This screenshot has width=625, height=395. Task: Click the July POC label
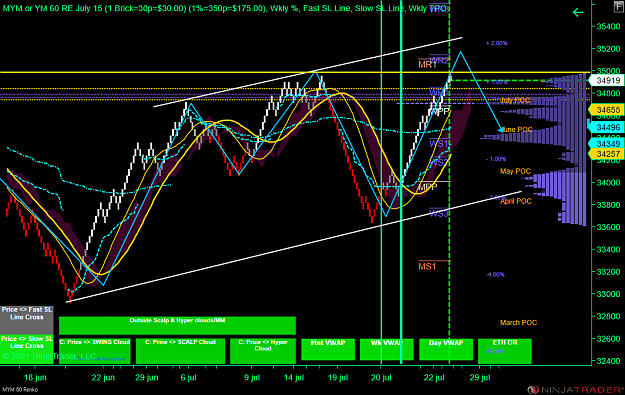(515, 100)
